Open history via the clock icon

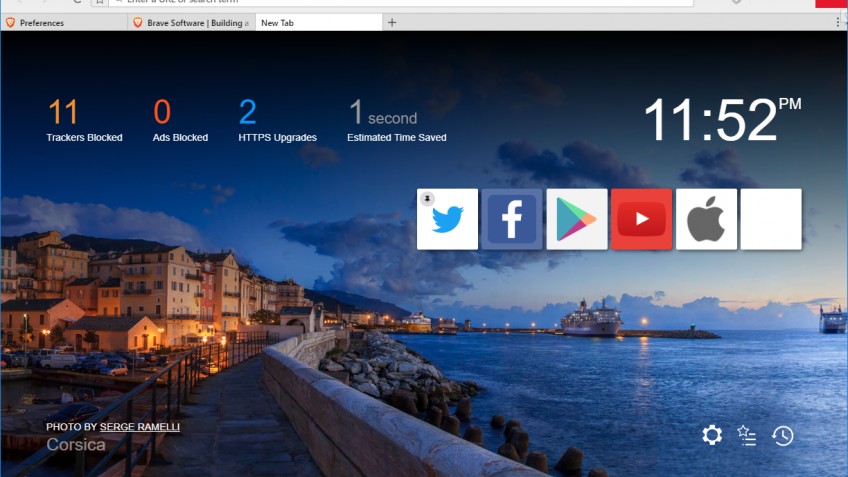pyautogui.click(x=783, y=435)
